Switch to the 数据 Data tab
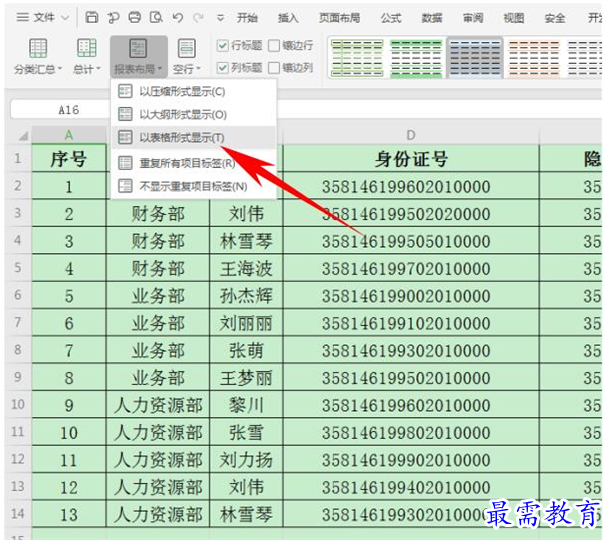 pyautogui.click(x=432, y=18)
